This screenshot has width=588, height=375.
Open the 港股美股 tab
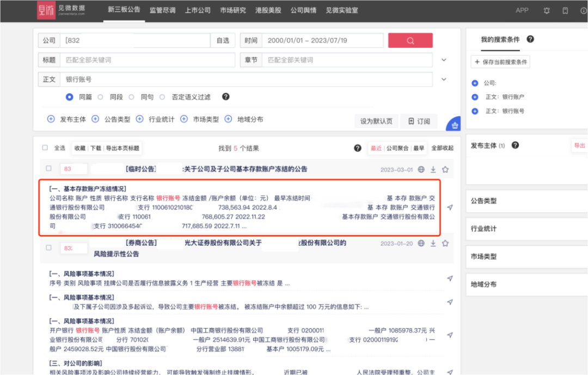point(268,10)
